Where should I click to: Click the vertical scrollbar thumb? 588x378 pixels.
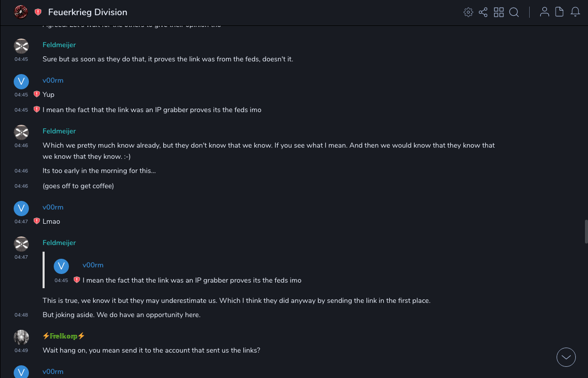[x=586, y=232]
